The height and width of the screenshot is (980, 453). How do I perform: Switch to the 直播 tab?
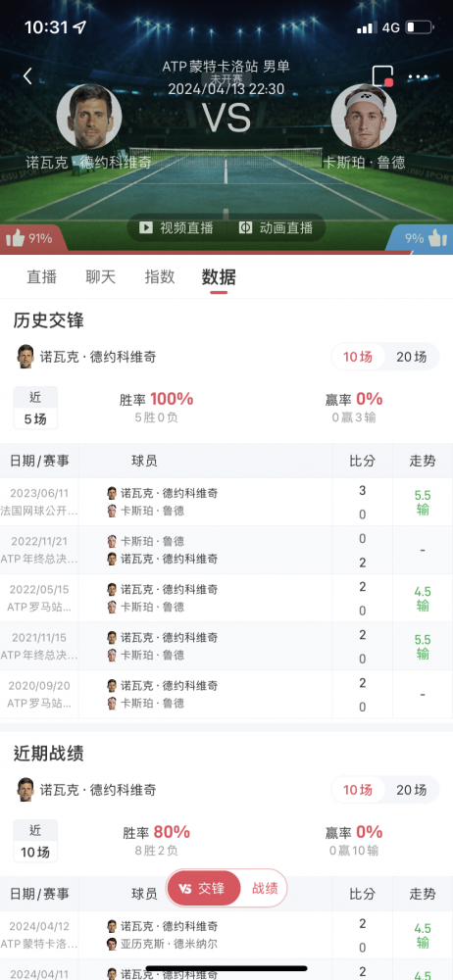point(42,277)
